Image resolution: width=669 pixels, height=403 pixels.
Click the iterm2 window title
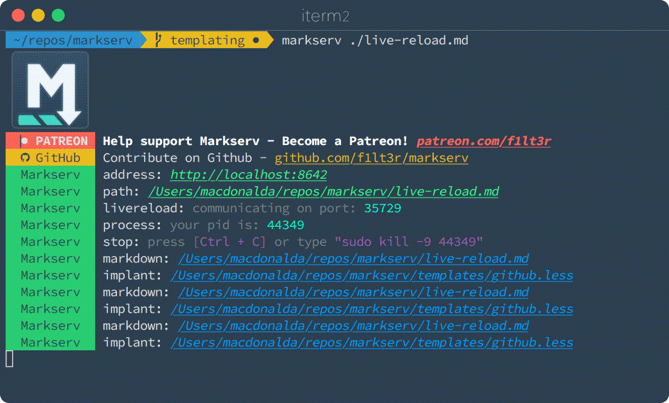click(x=326, y=16)
